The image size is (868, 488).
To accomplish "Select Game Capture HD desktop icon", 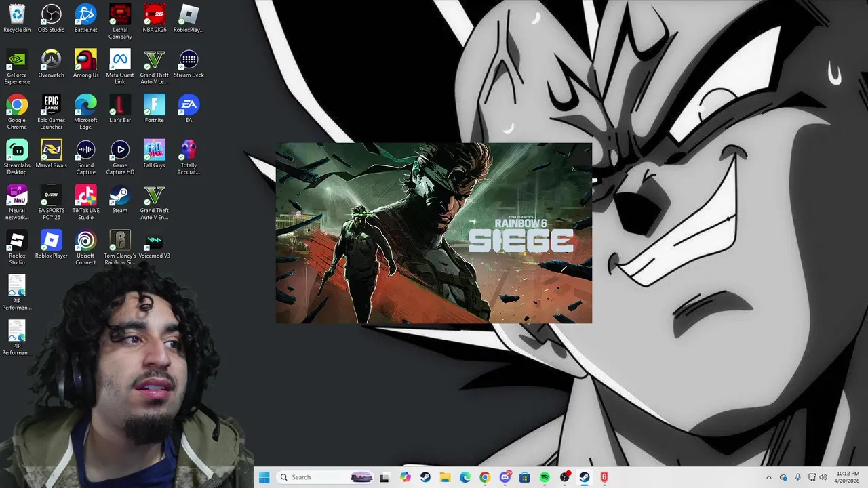I will pyautogui.click(x=120, y=157).
